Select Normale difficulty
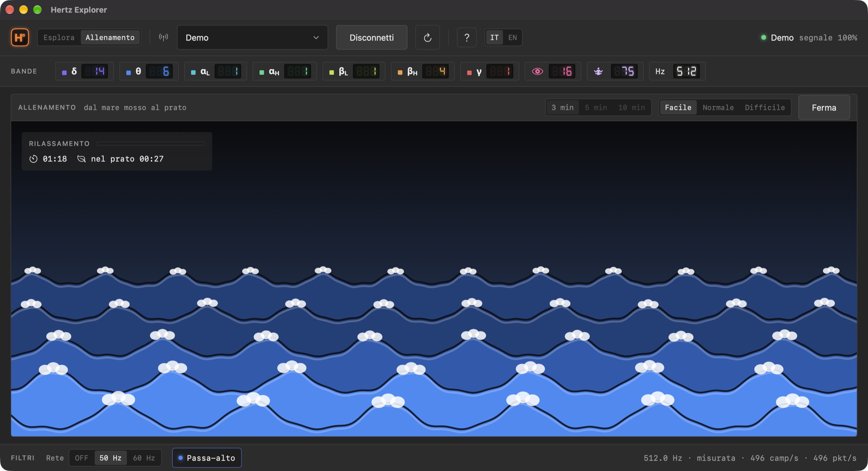Screen dimensions: 868x471 (x=718, y=108)
